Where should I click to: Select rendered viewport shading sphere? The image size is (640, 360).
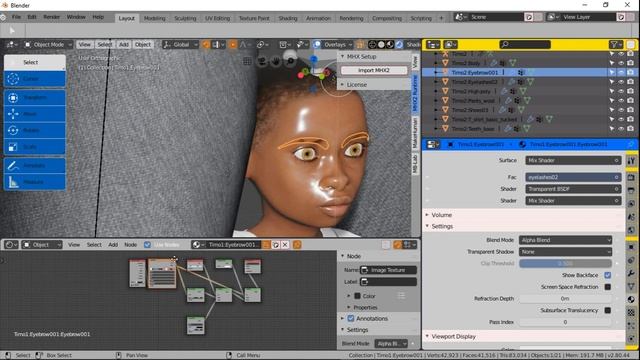coord(399,44)
